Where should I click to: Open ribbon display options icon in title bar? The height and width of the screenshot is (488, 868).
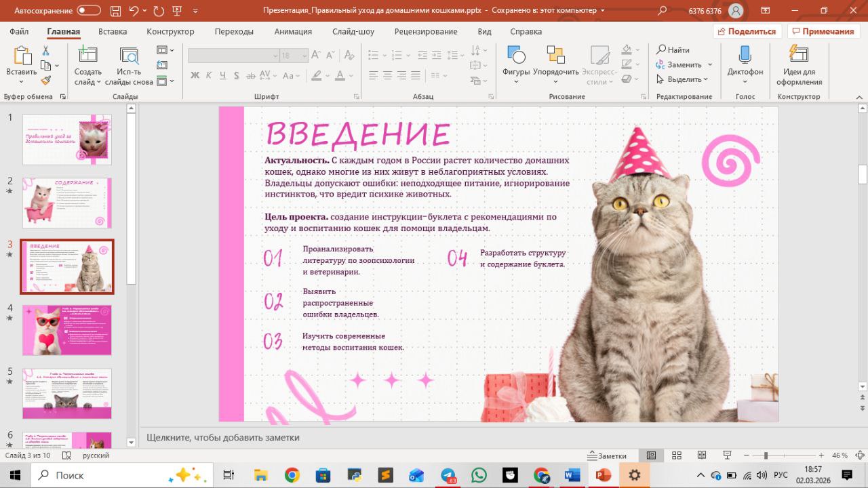click(766, 11)
